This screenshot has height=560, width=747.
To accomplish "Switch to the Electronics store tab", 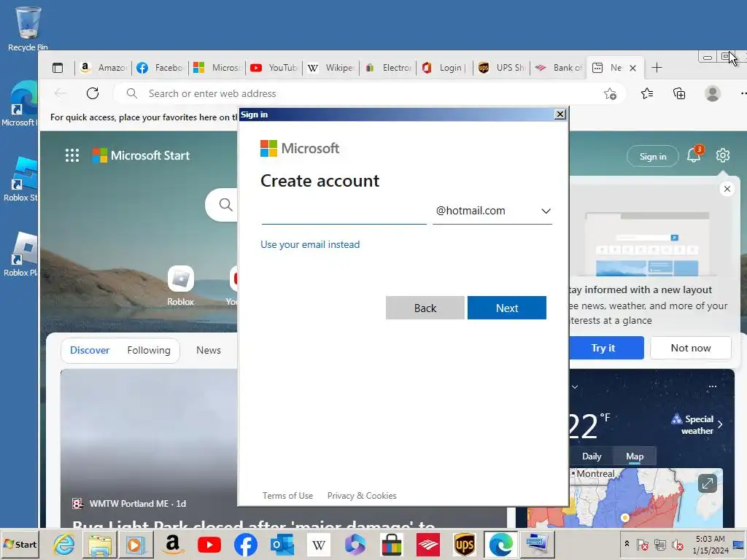I will [388, 68].
